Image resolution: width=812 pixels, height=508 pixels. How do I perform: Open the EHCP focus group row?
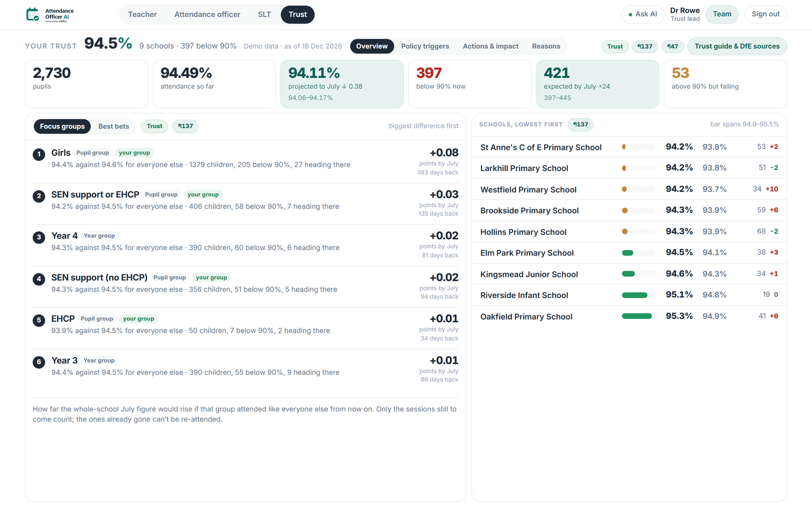pyautogui.click(x=245, y=328)
